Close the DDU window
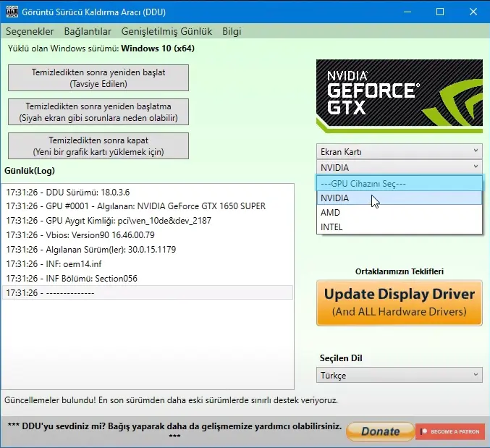This screenshot has width=490, height=448. point(473,12)
